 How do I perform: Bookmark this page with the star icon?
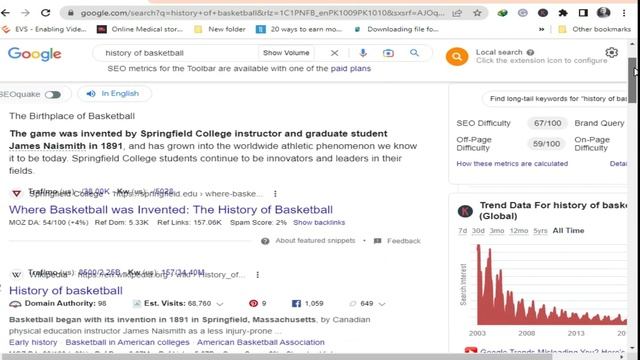click(477, 13)
